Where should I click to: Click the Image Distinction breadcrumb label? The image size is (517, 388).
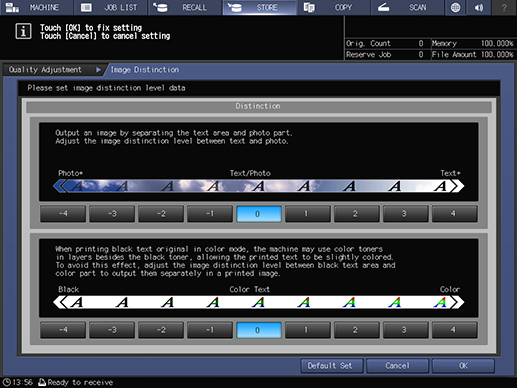pos(145,70)
